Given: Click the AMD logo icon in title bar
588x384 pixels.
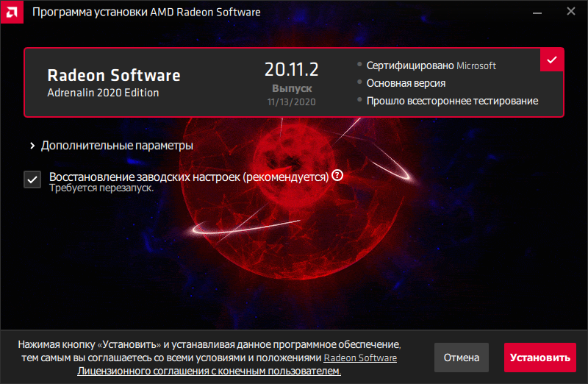Looking at the screenshot, I should (x=12, y=12).
